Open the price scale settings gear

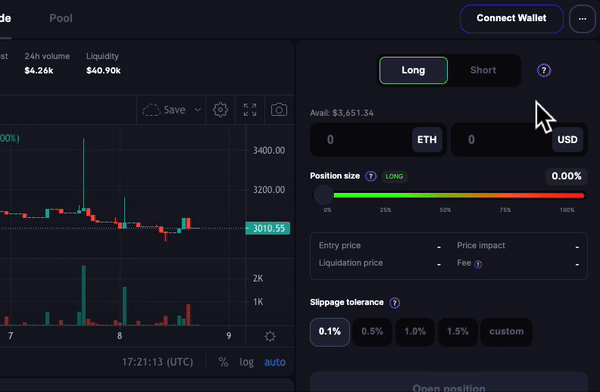tap(270, 336)
